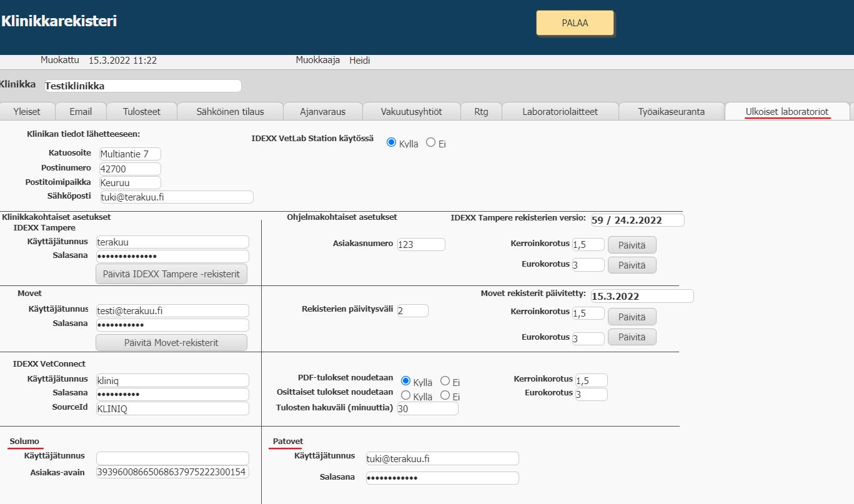Click IDEXX Tampere Käyttäjätunnus field
This screenshot has height=504, width=854.
(172, 242)
